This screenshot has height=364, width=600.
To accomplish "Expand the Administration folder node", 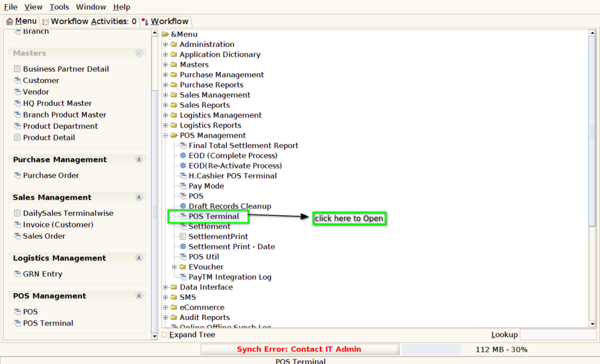I will pyautogui.click(x=165, y=44).
